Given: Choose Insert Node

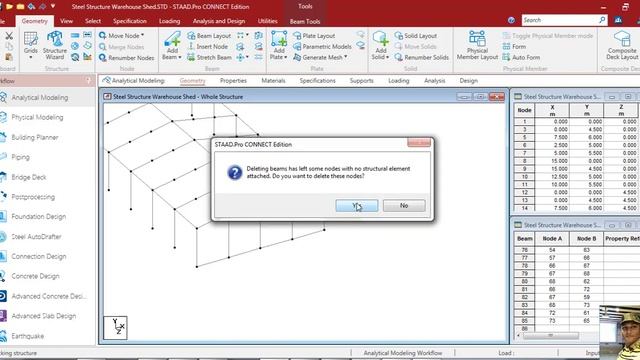Looking at the screenshot, I should [x=207, y=47].
